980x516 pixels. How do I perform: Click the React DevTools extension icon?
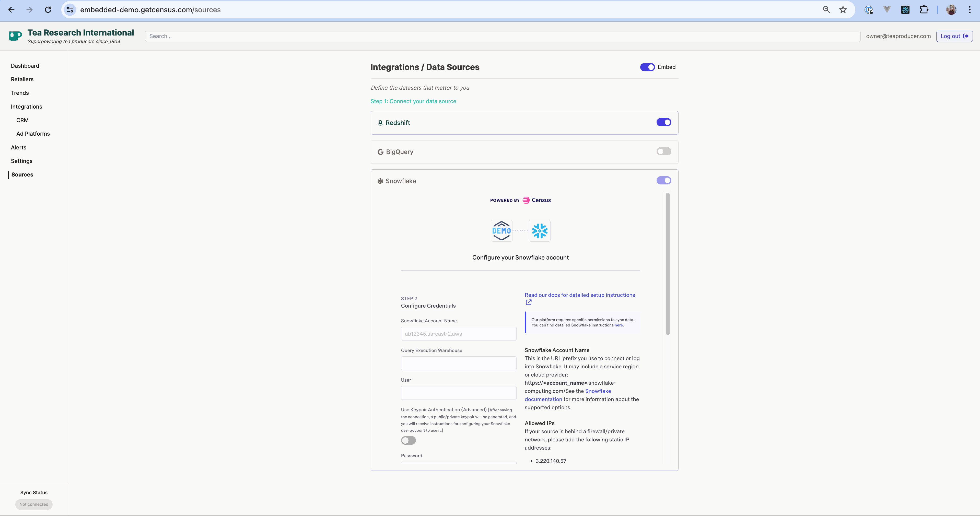pyautogui.click(x=905, y=10)
